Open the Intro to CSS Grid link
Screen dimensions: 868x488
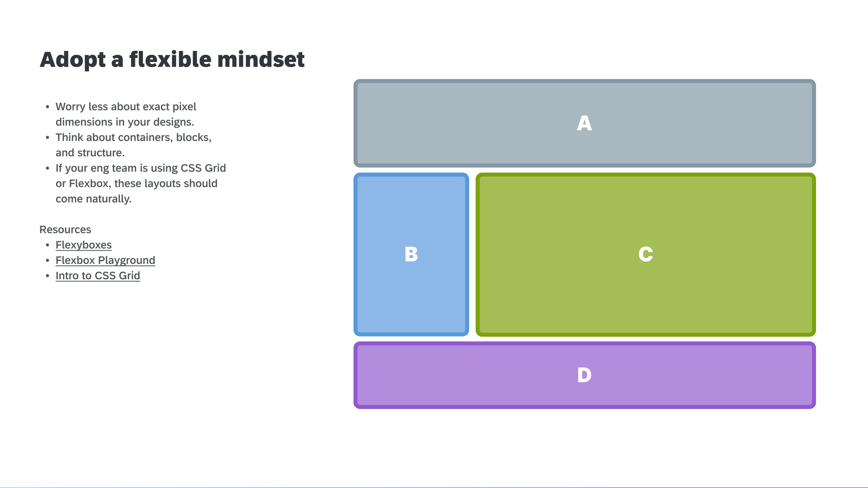click(98, 276)
